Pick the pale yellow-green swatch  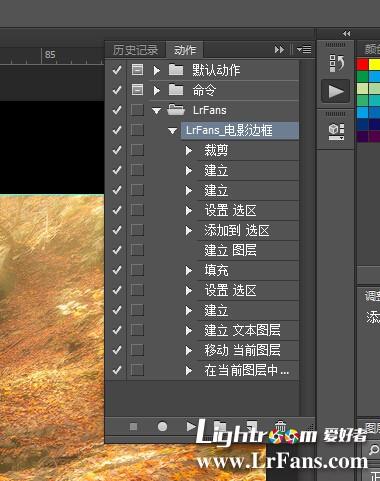pos(362,88)
